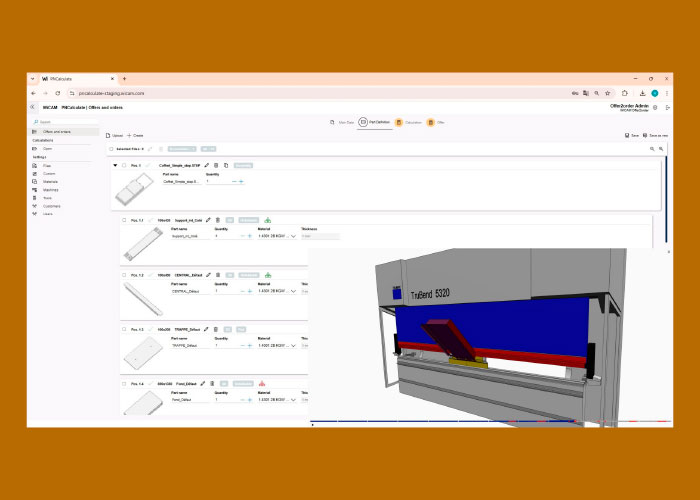Open the Material dropdown for Support_int_Cold
The width and height of the screenshot is (700, 500).
(293, 236)
